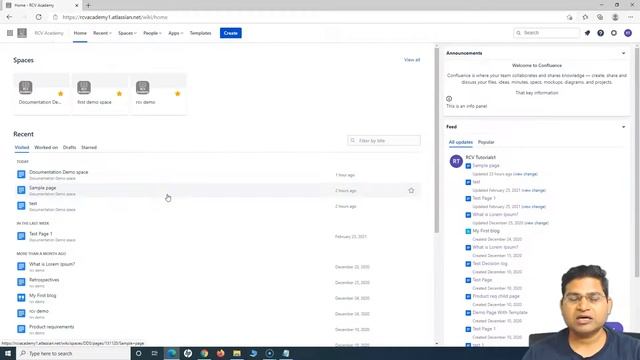Open browser favorites star icon
Viewport: 640px width, 360px height.
click(585, 17)
